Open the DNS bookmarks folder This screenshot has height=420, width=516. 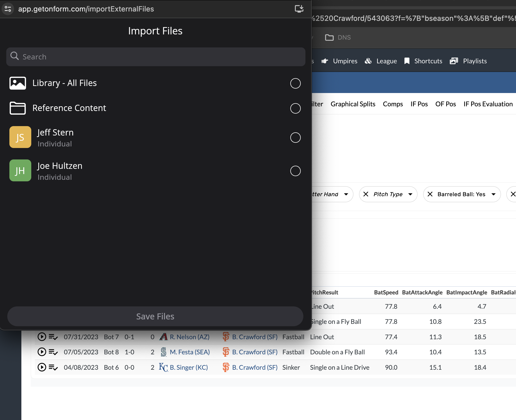338,38
